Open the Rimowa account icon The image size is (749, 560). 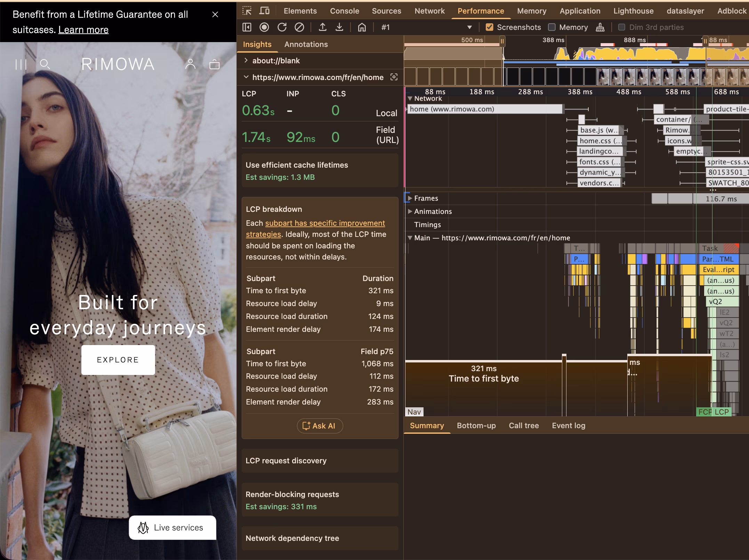click(x=190, y=64)
